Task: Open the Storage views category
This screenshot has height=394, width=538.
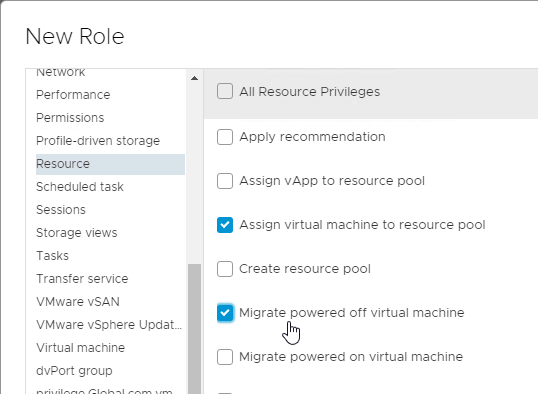Action: pos(77,233)
